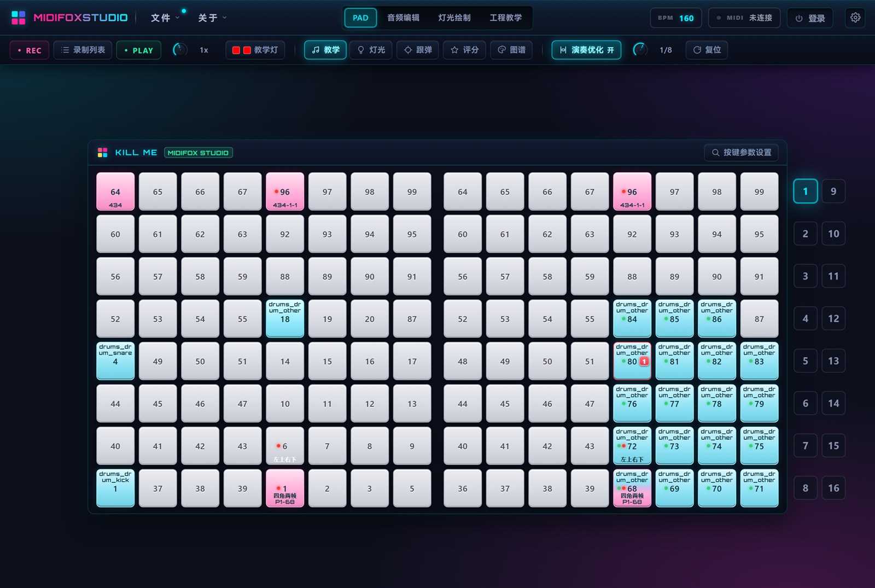Adjust the 1x playback speed knob
The height and width of the screenshot is (588, 875).
(x=179, y=50)
